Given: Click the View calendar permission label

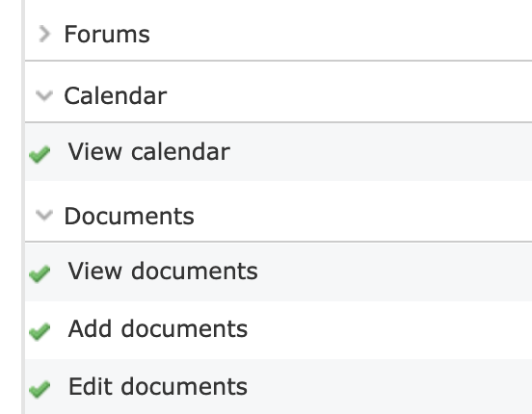Looking at the screenshot, I should (149, 151).
